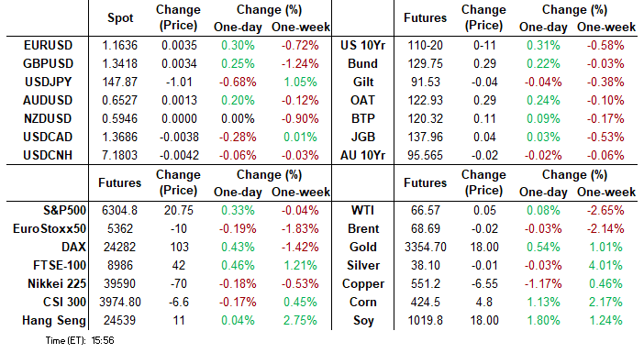The width and height of the screenshot is (644, 353).
Task: Click Bund futures price 129.75
Action: click(x=425, y=63)
